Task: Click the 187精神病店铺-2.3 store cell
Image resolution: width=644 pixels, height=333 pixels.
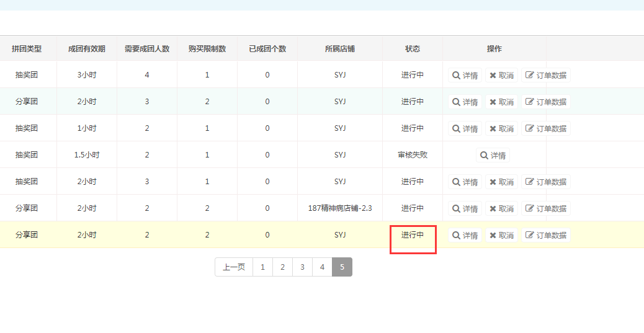Action: pos(340,208)
